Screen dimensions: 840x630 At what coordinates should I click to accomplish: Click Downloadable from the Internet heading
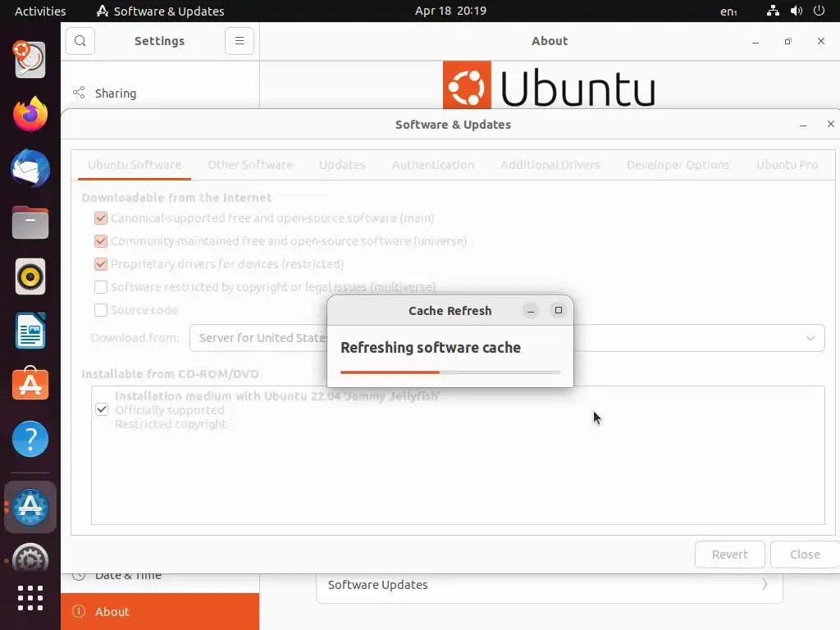pyautogui.click(x=176, y=198)
